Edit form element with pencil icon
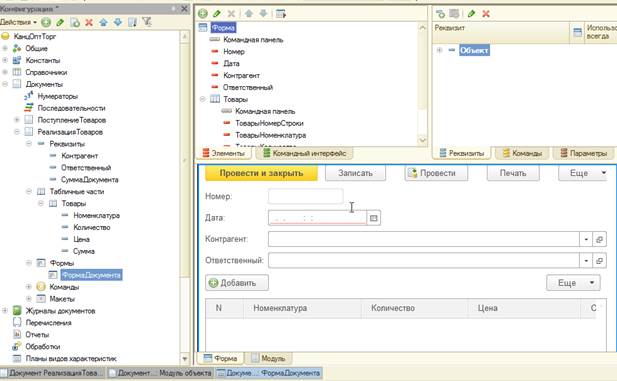The width and height of the screenshot is (617, 381). [216, 14]
